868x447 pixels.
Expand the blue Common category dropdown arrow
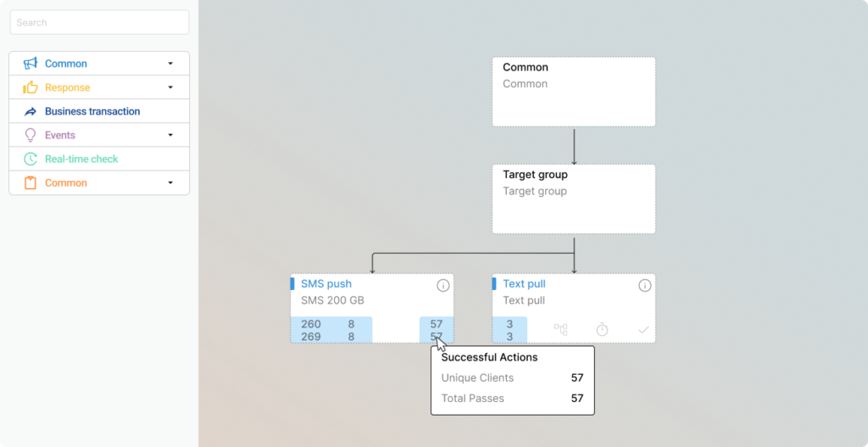coord(170,64)
